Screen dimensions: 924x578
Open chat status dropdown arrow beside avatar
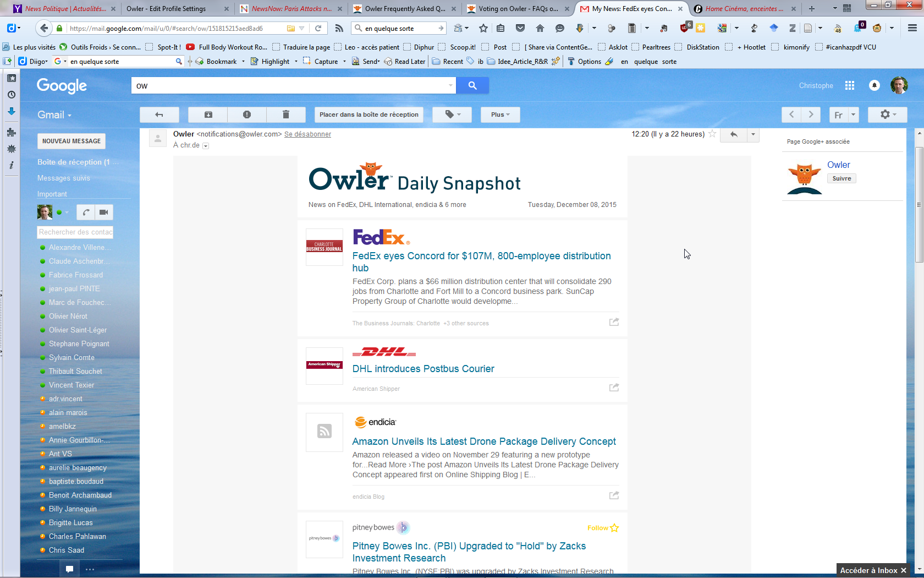[x=67, y=212]
